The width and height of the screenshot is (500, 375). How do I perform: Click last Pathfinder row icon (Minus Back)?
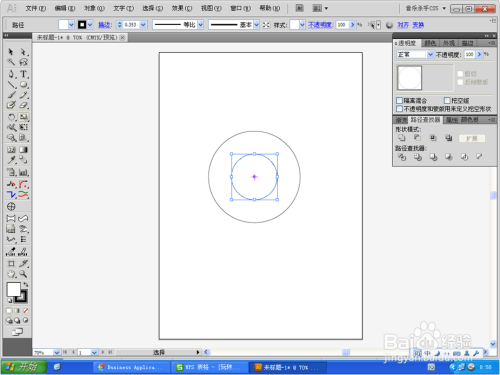(x=479, y=156)
